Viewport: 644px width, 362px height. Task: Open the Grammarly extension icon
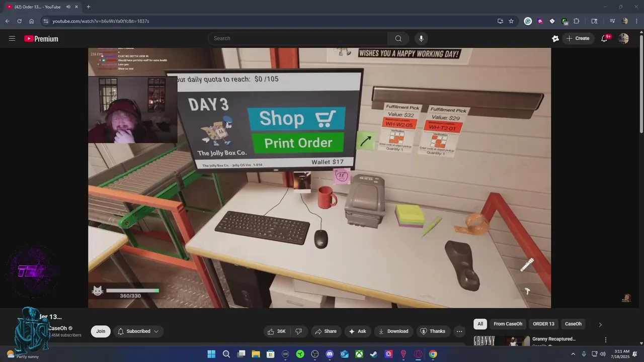point(528,21)
